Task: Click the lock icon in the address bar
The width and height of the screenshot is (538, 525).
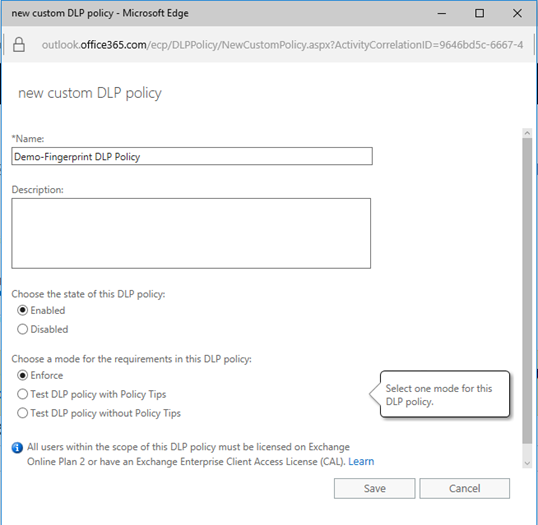Action: (19, 45)
